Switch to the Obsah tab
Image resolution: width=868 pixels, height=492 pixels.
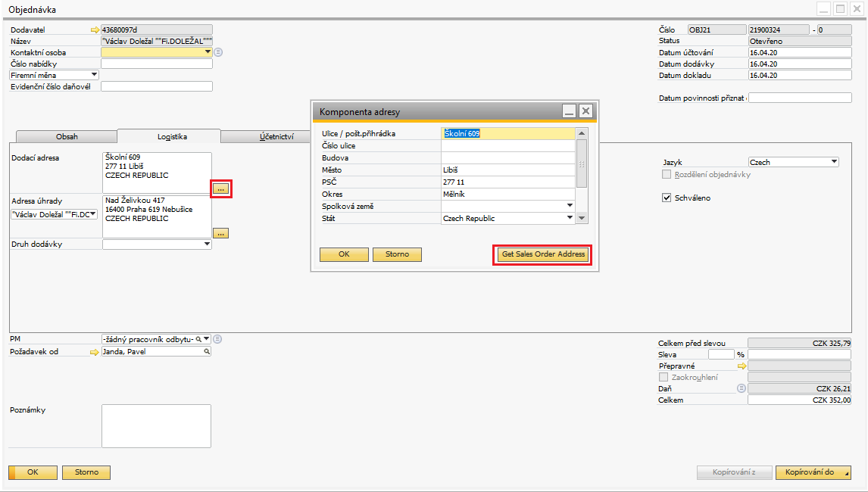[x=67, y=137]
